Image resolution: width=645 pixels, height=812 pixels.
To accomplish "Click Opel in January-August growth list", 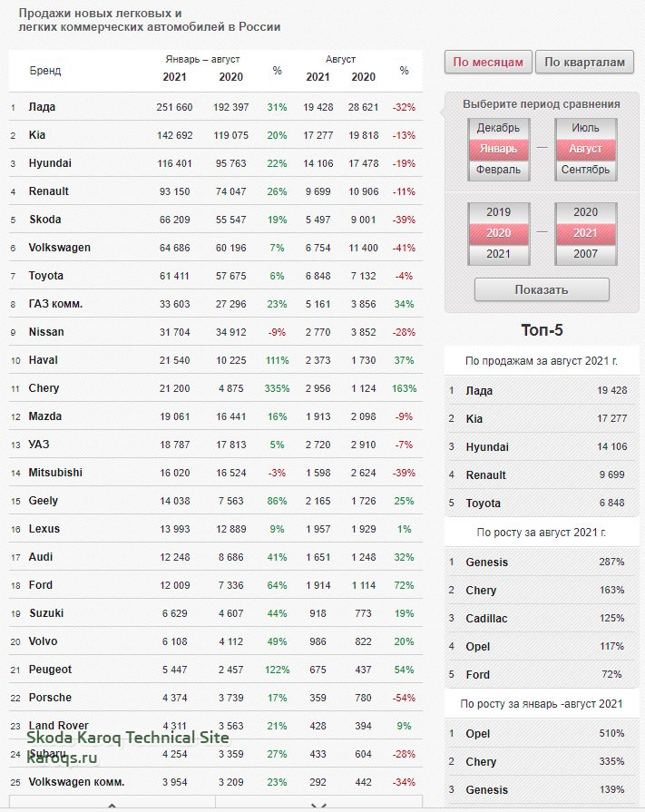I will coord(541,733).
